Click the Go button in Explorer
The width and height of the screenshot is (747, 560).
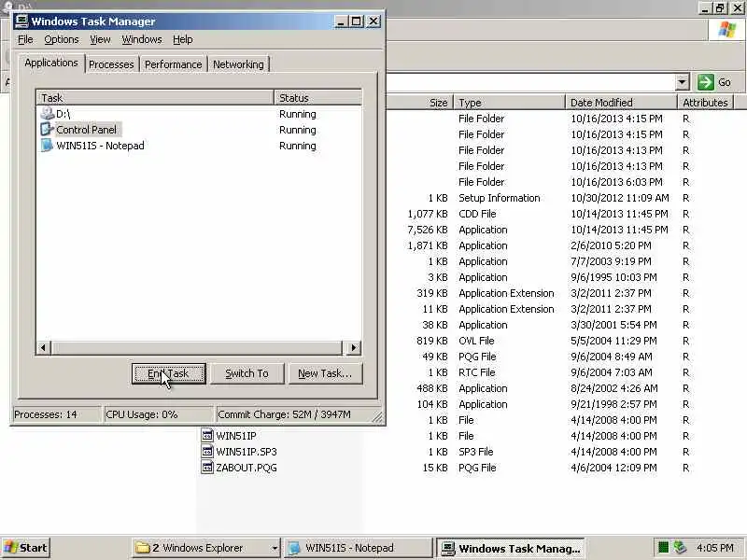pyautogui.click(x=714, y=82)
